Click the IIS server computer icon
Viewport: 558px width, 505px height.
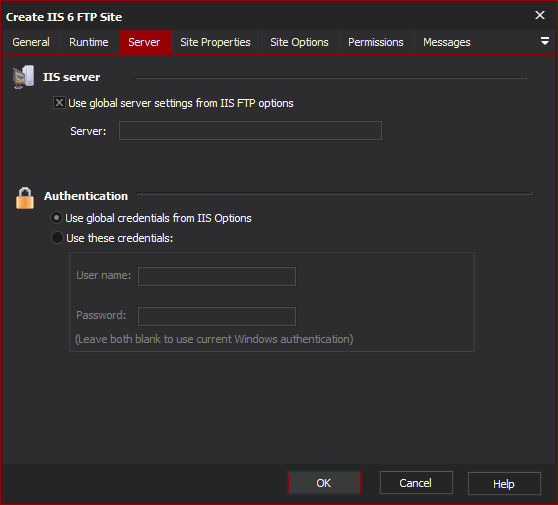(23, 77)
